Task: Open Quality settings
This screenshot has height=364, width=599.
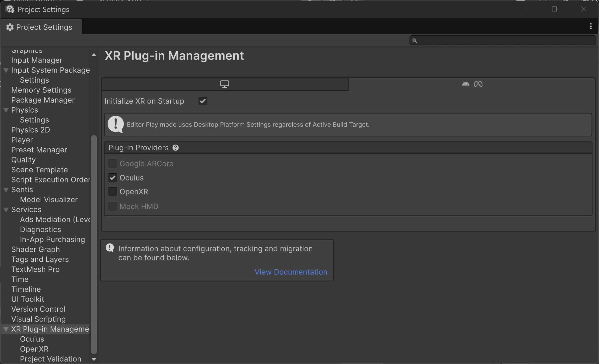Action: pos(23,160)
